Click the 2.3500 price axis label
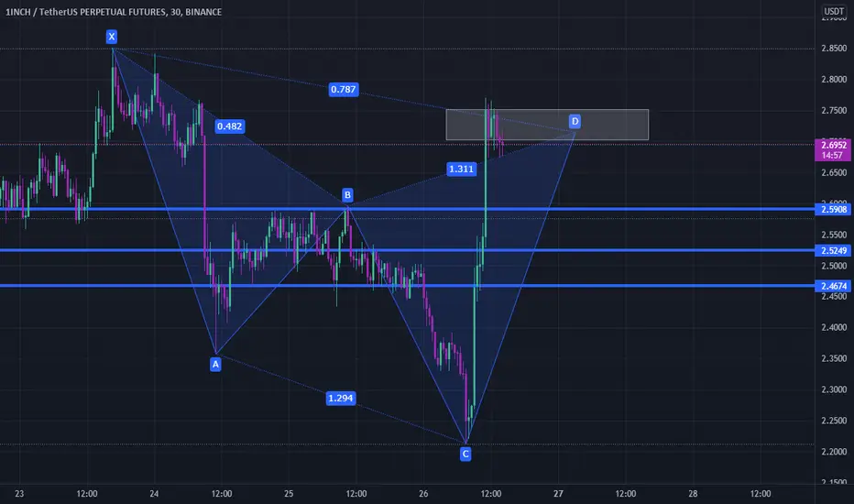 coord(834,358)
